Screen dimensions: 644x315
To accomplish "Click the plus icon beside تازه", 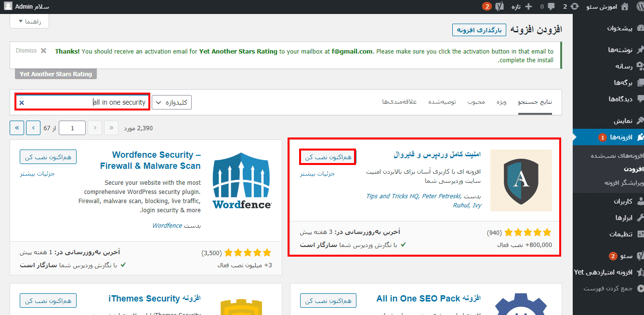I will pyautogui.click(x=528, y=7).
